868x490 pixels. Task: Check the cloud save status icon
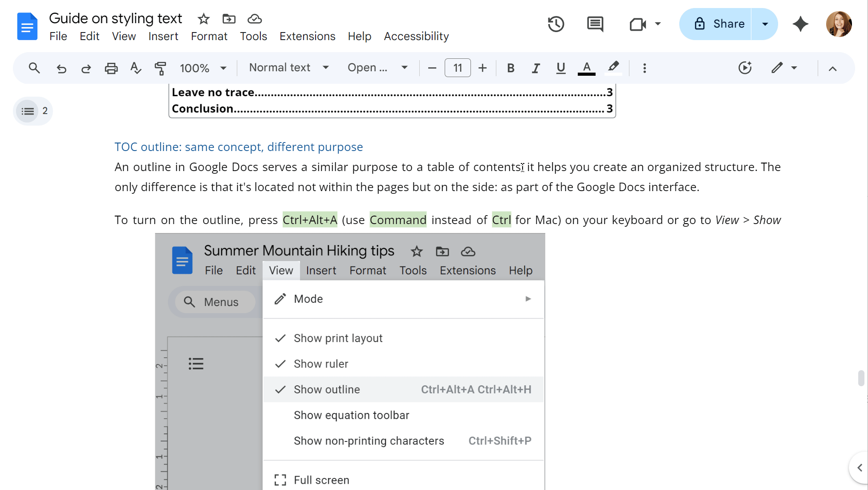254,19
